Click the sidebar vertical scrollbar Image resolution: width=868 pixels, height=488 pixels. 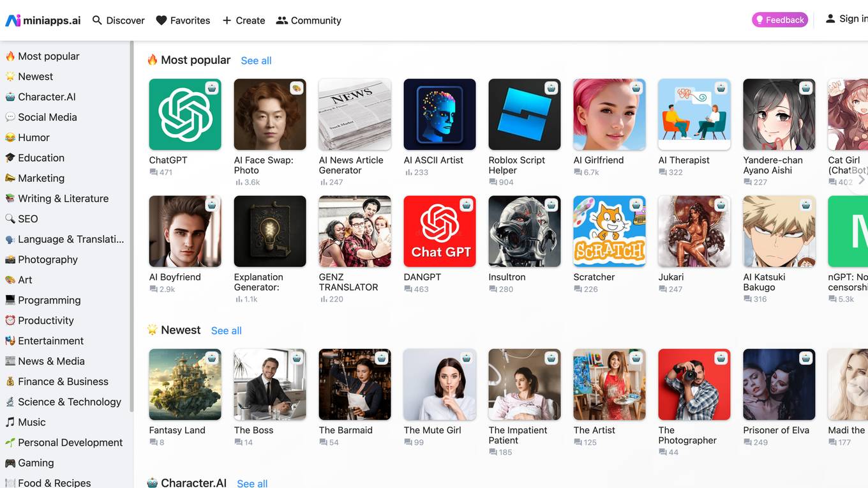pos(131,227)
